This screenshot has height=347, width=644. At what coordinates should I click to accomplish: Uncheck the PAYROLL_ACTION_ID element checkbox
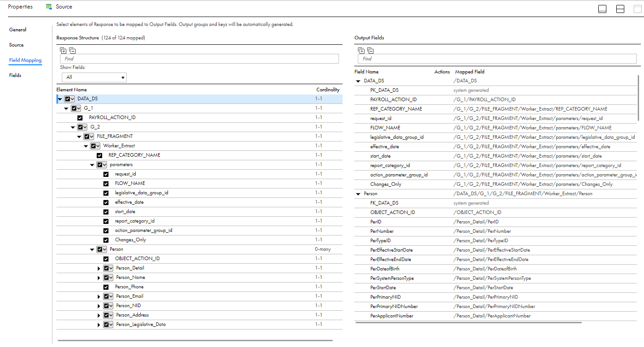pyautogui.click(x=80, y=118)
